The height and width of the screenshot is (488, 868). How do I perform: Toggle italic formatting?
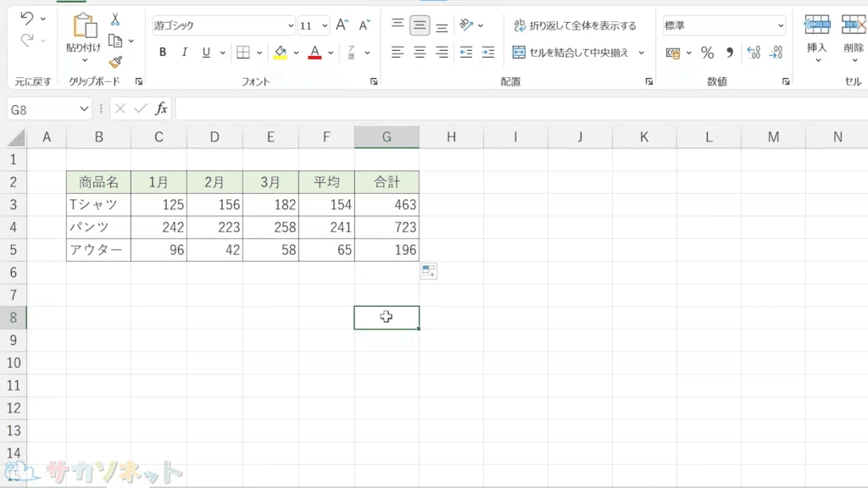pyautogui.click(x=184, y=52)
